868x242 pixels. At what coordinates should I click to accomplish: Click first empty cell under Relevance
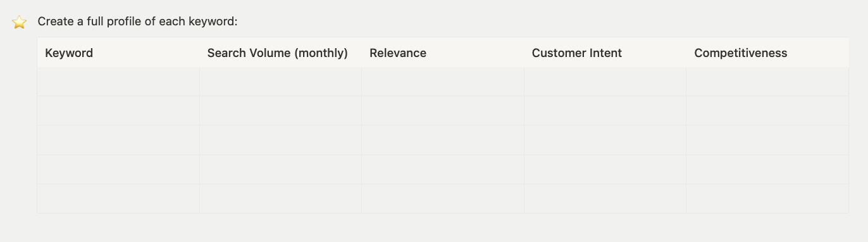443,82
